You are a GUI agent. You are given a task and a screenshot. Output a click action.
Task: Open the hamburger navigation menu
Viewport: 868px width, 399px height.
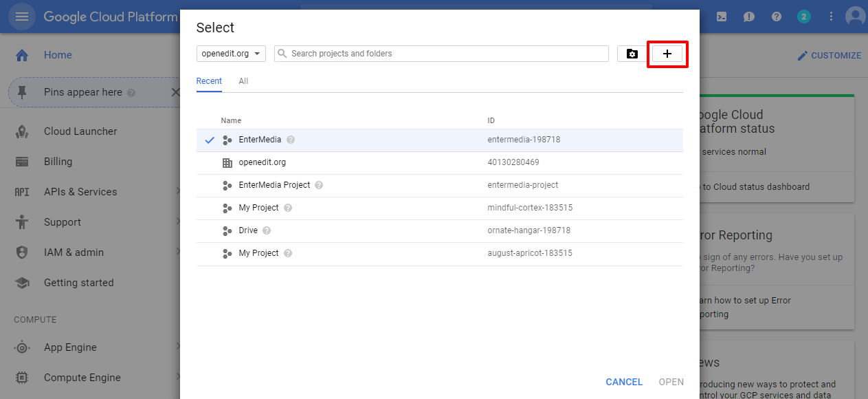point(22,17)
